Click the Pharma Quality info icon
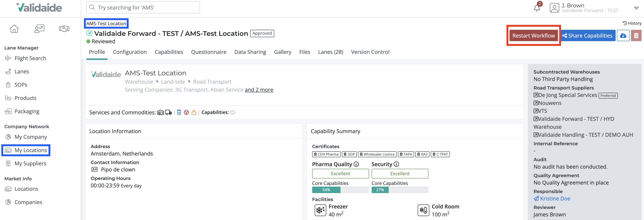Viewport: 644px width, 220px height. click(x=356, y=164)
